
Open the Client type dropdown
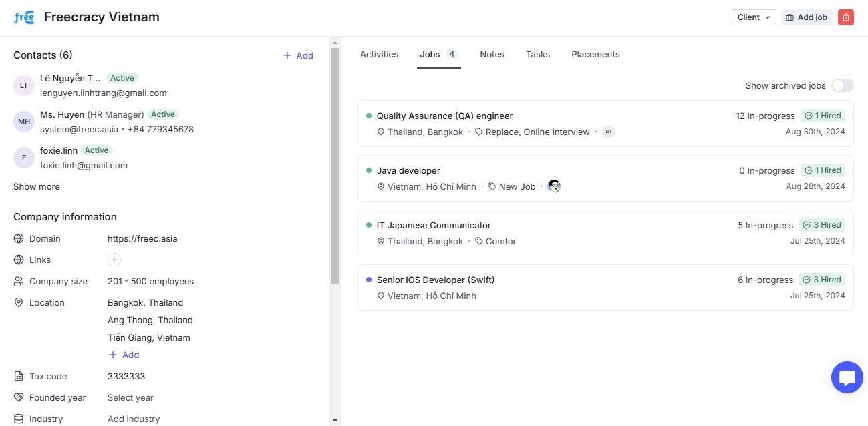tap(753, 17)
